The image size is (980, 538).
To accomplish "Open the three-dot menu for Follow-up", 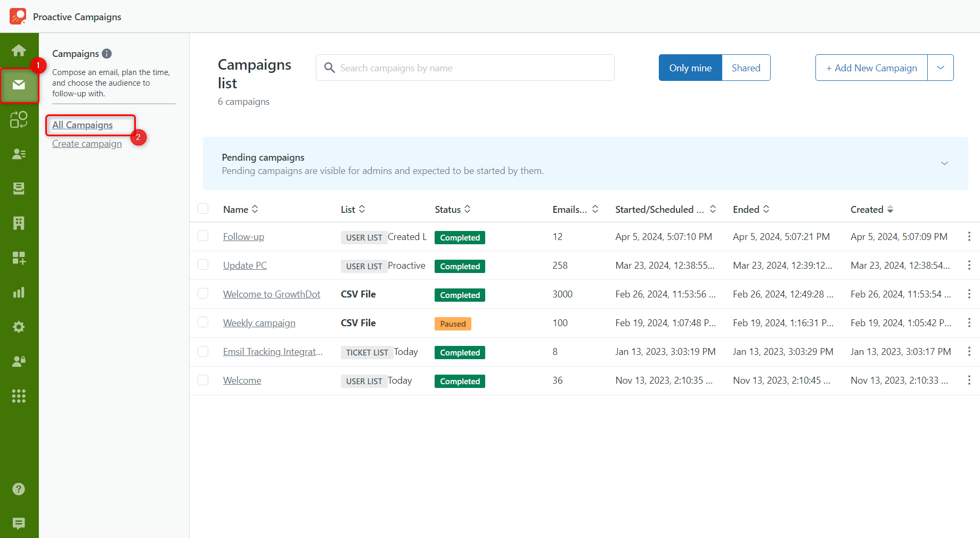I will 969,236.
